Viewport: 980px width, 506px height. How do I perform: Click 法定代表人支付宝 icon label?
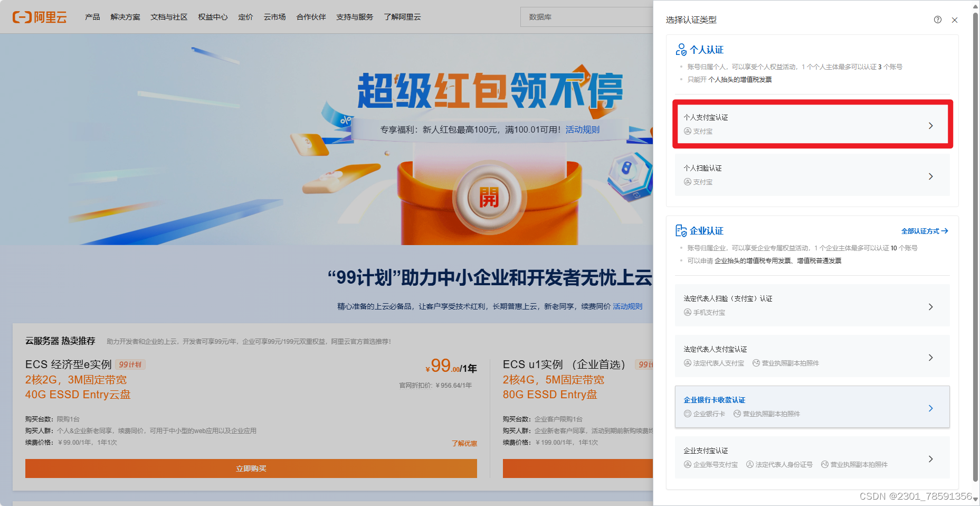714,363
